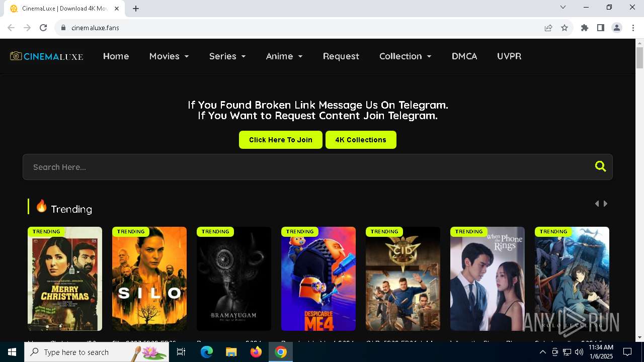Select the CinemaLuxe browser tab
The height and width of the screenshot is (362, 644).
pos(64,9)
